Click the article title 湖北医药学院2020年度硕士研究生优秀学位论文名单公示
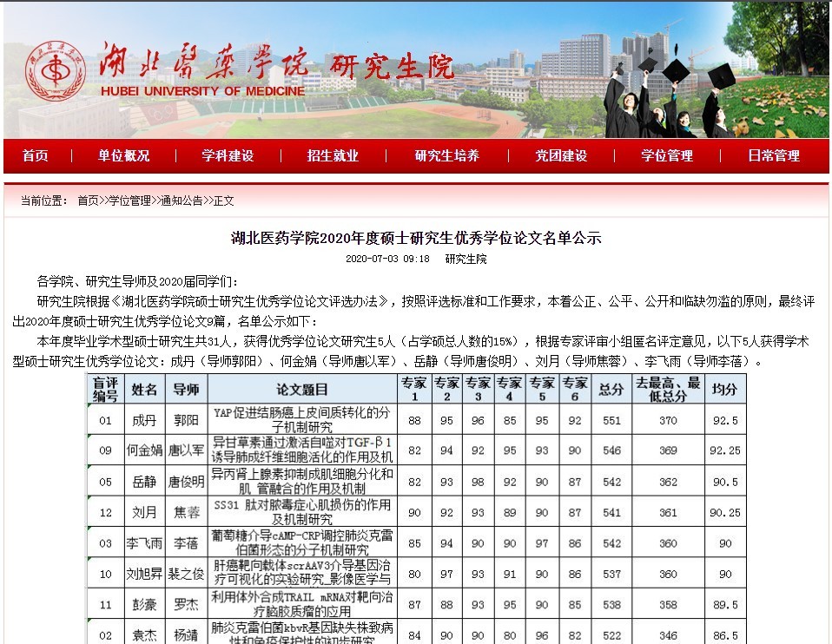 [416, 238]
